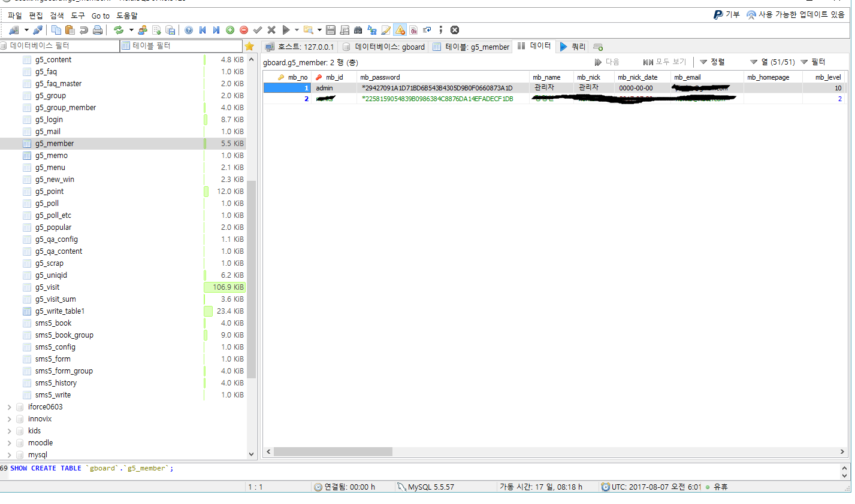Open the 정렬 sort dropdown

(712, 62)
